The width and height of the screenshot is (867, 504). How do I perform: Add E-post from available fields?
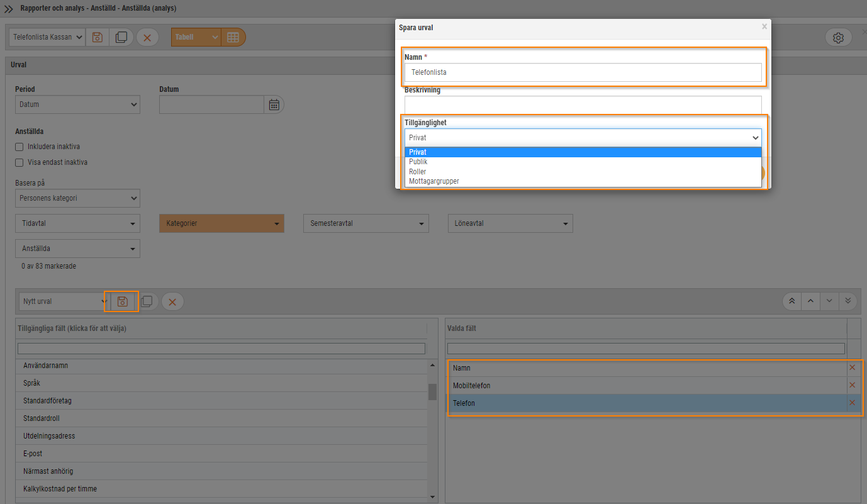pyautogui.click(x=221, y=454)
